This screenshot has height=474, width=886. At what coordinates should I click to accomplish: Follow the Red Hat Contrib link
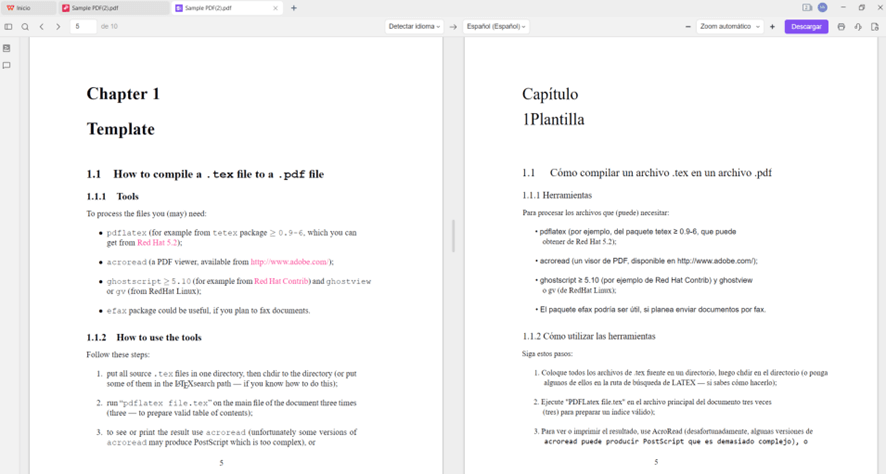[281, 281]
